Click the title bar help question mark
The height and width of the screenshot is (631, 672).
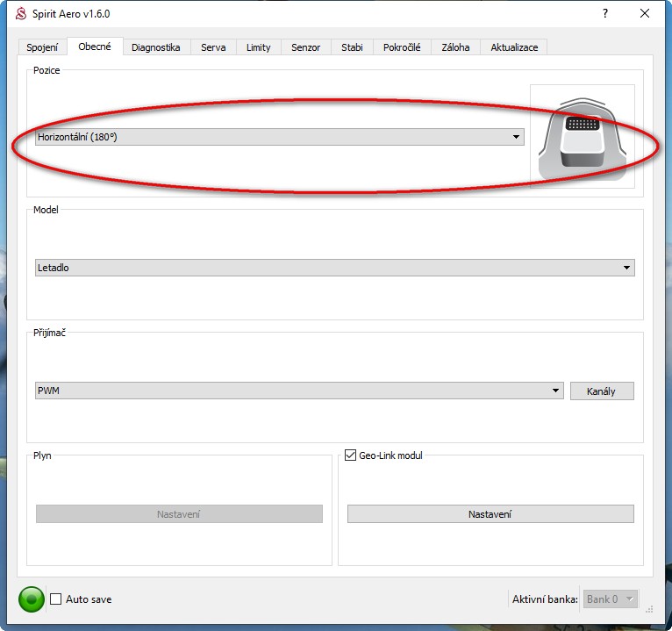point(604,14)
